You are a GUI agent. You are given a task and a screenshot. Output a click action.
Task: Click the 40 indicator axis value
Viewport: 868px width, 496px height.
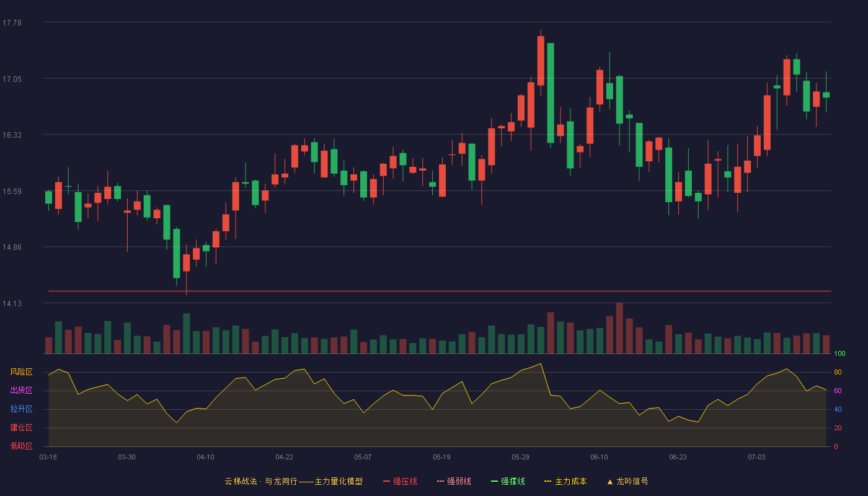click(838, 409)
